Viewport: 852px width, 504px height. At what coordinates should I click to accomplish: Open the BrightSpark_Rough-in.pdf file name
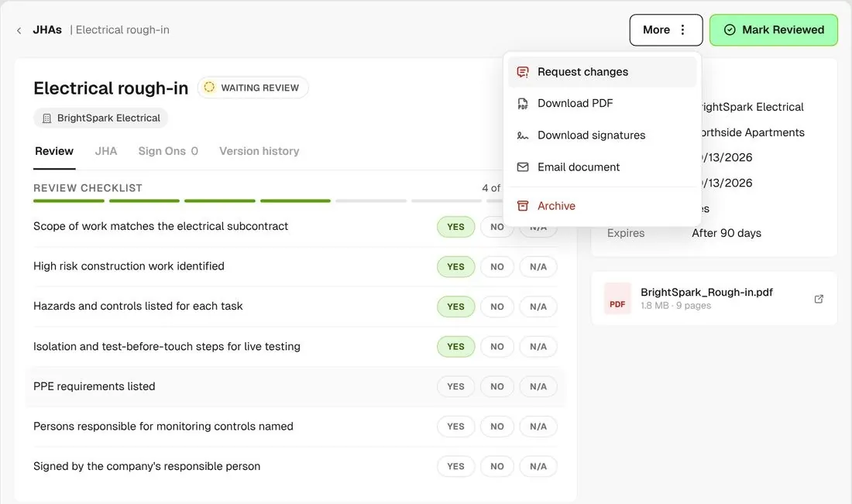(x=706, y=292)
